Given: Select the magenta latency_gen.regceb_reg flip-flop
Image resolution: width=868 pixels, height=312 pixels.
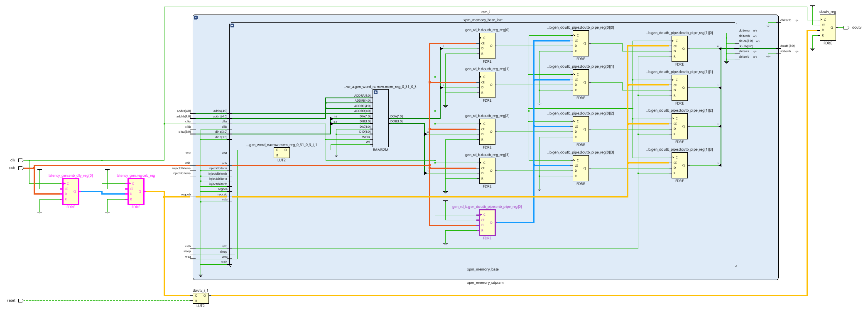Looking at the screenshot, I should (136, 191).
